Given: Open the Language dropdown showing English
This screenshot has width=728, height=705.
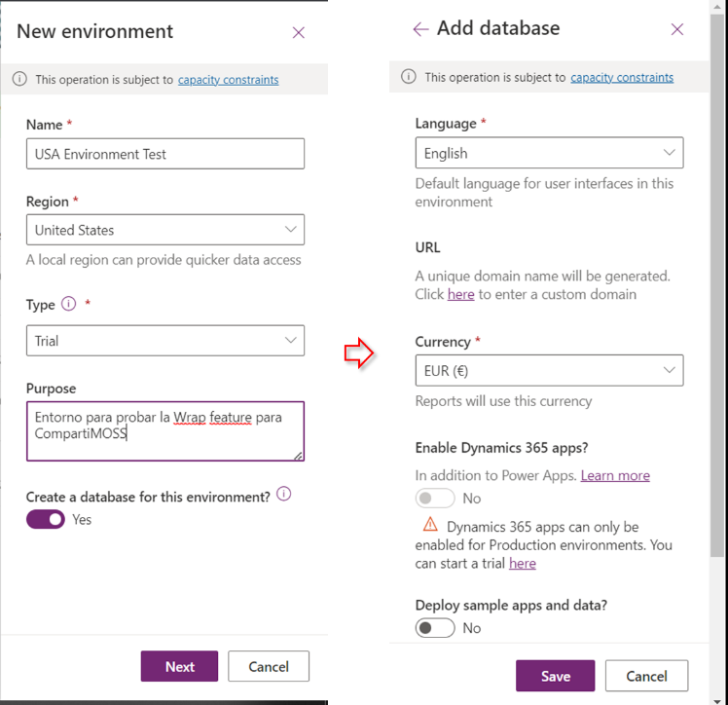Looking at the screenshot, I should pyautogui.click(x=549, y=153).
